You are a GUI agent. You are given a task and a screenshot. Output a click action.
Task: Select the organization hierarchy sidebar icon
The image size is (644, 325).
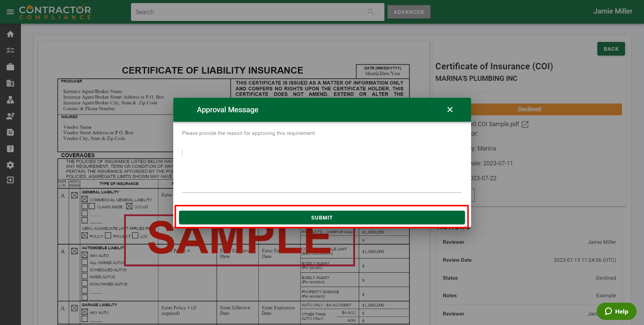tap(10, 100)
